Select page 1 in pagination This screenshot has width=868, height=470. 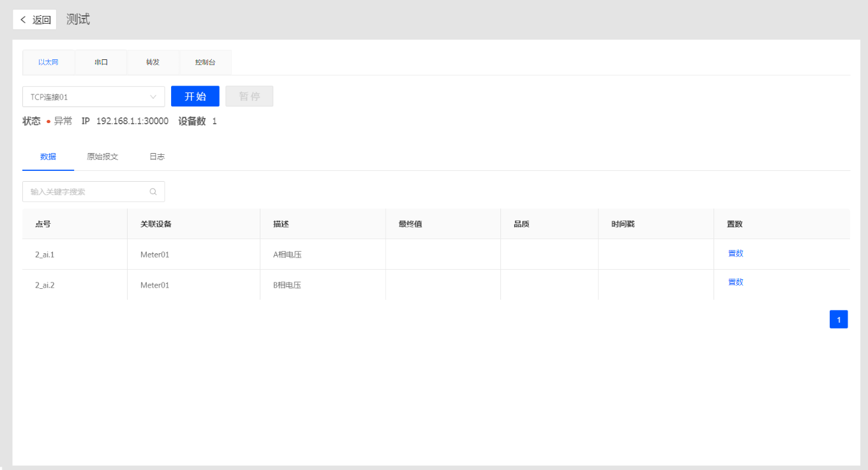pyautogui.click(x=839, y=319)
